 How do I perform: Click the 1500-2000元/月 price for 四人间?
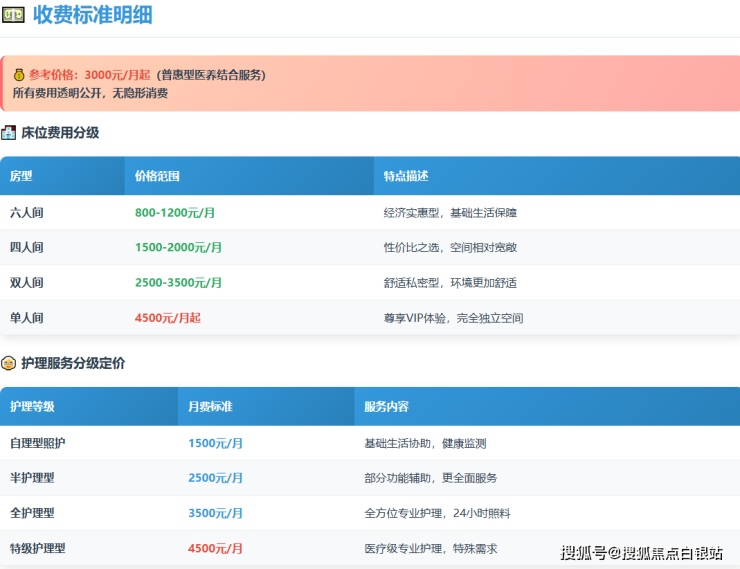(x=178, y=248)
